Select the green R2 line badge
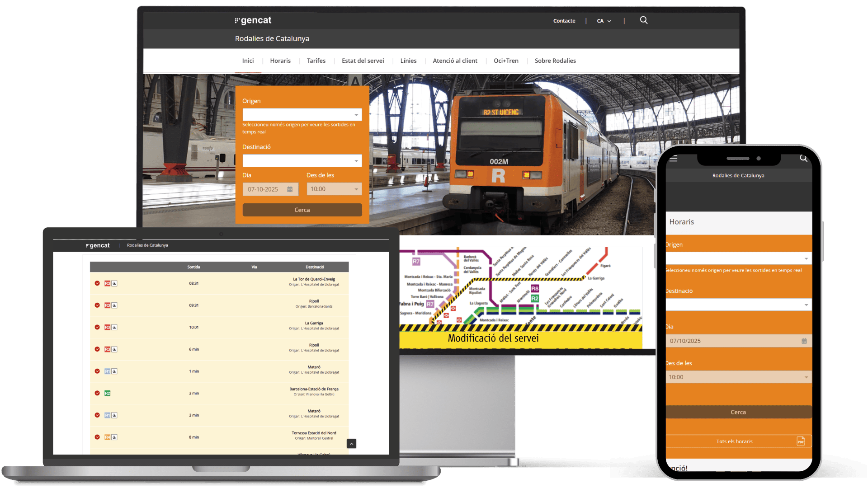The height and width of the screenshot is (488, 868). pyautogui.click(x=107, y=393)
